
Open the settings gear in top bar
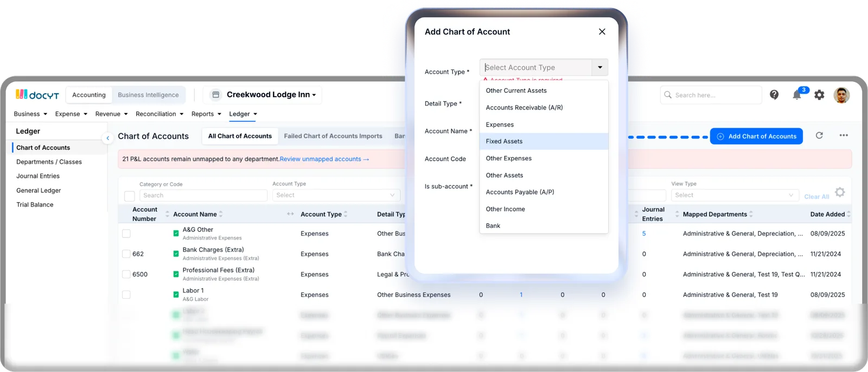819,95
